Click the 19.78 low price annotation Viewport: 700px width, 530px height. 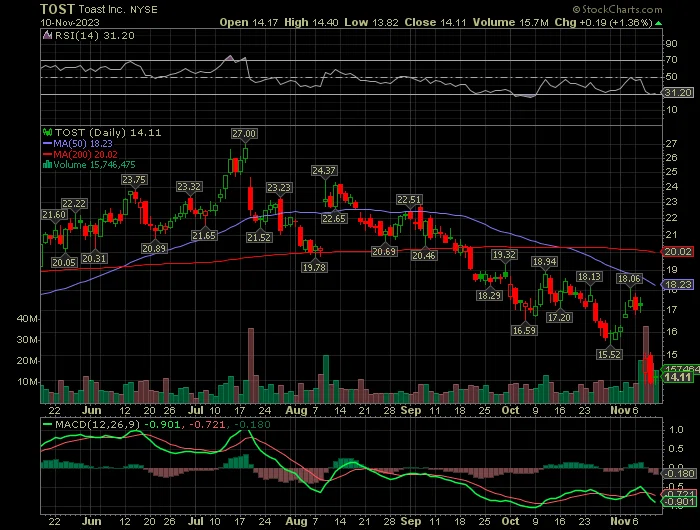(314, 267)
